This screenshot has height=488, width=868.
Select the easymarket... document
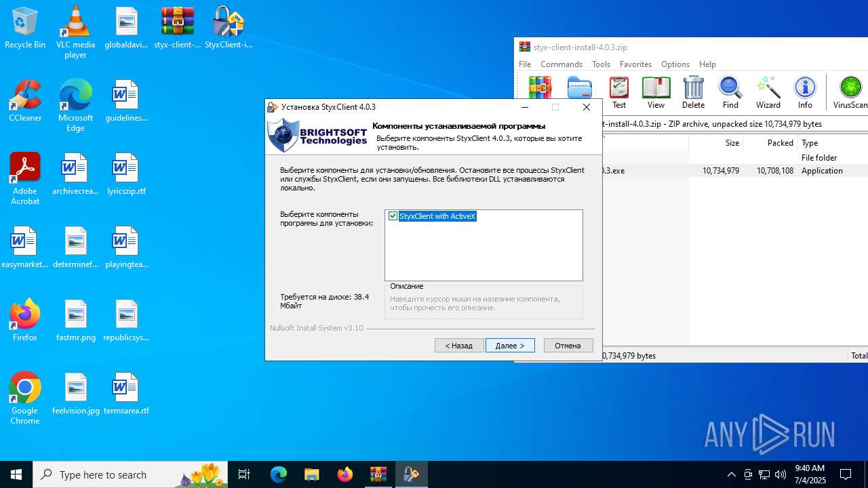point(25,248)
